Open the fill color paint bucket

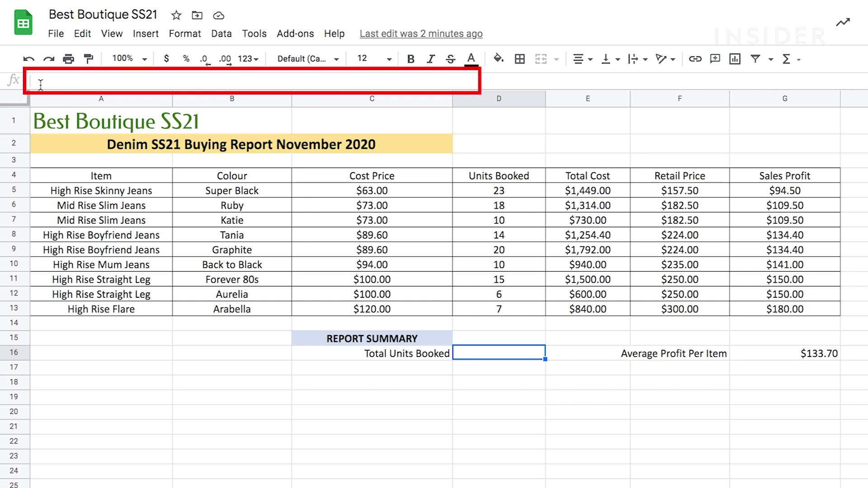point(498,59)
